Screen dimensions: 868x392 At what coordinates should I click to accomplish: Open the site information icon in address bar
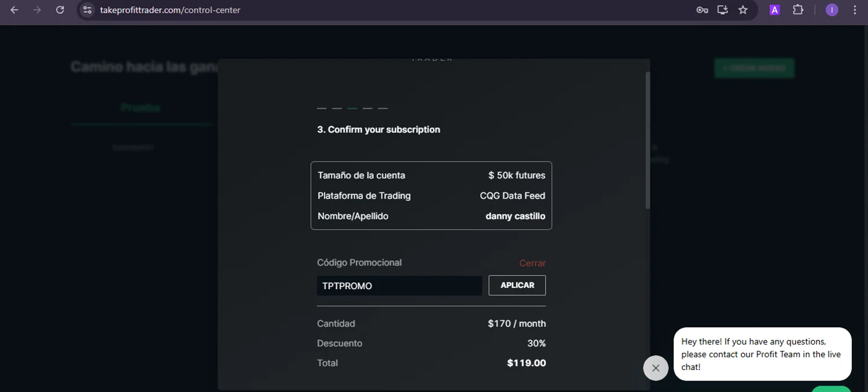[x=87, y=10]
